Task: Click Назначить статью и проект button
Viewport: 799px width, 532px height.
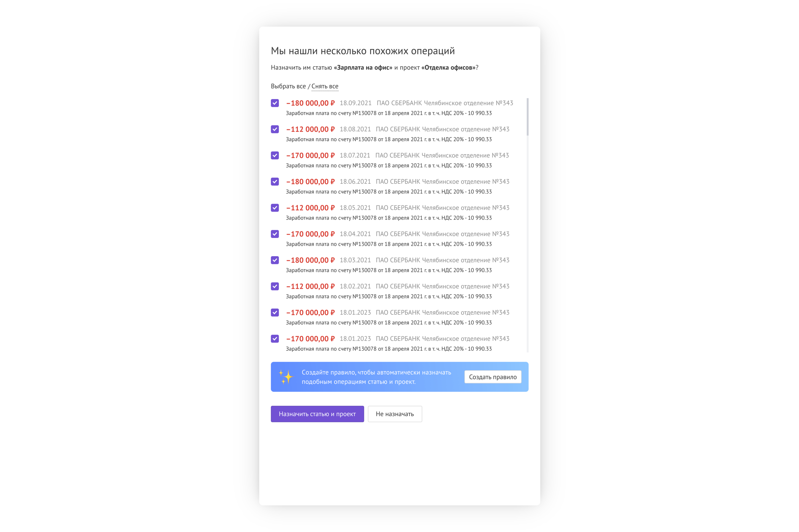Action: [x=317, y=414]
